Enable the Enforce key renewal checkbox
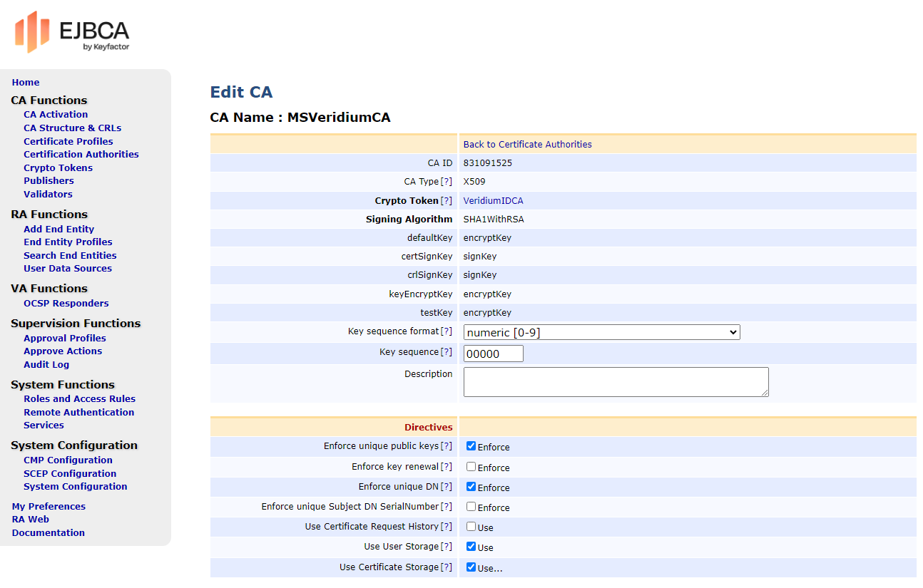The image size is (923, 588). point(469,467)
